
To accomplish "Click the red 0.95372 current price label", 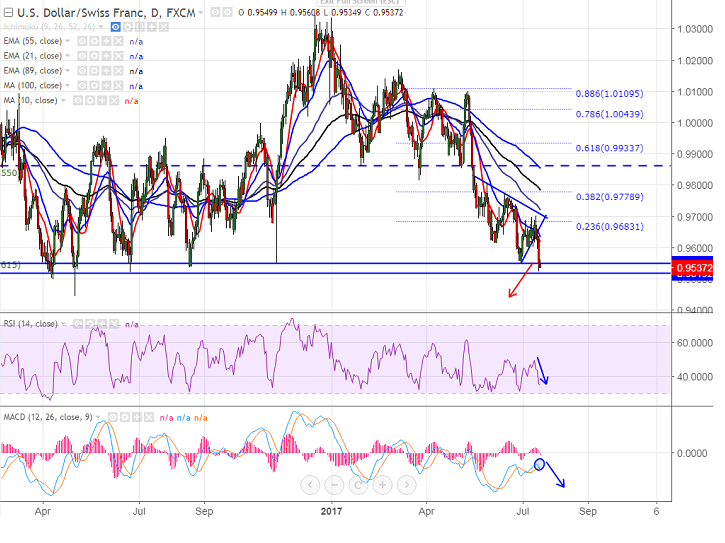I will click(692, 268).
